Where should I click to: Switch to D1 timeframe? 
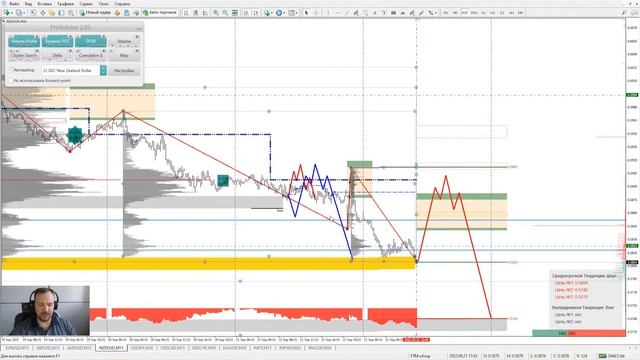[502, 13]
